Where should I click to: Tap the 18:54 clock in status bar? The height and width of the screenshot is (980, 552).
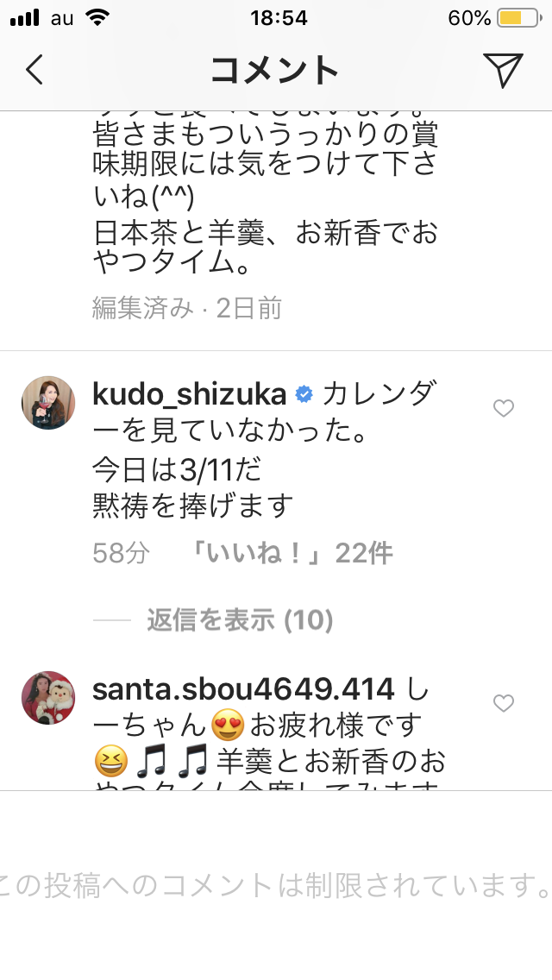[279, 18]
